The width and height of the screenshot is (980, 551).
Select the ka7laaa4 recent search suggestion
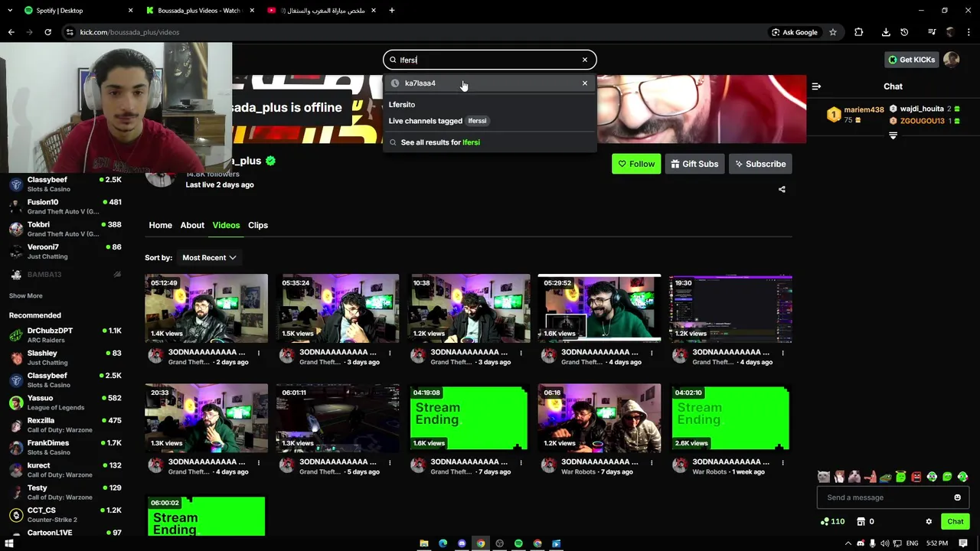(x=490, y=83)
